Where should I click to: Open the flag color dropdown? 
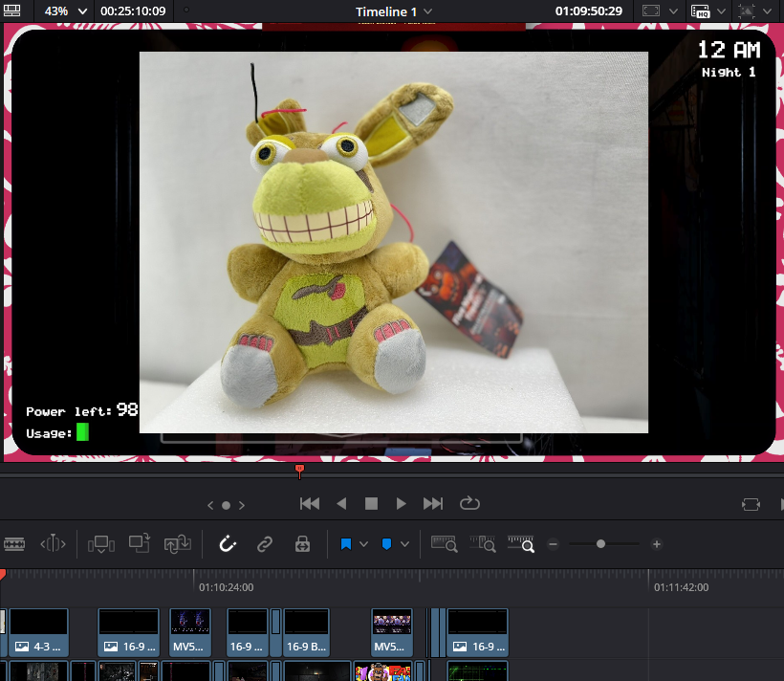(363, 544)
